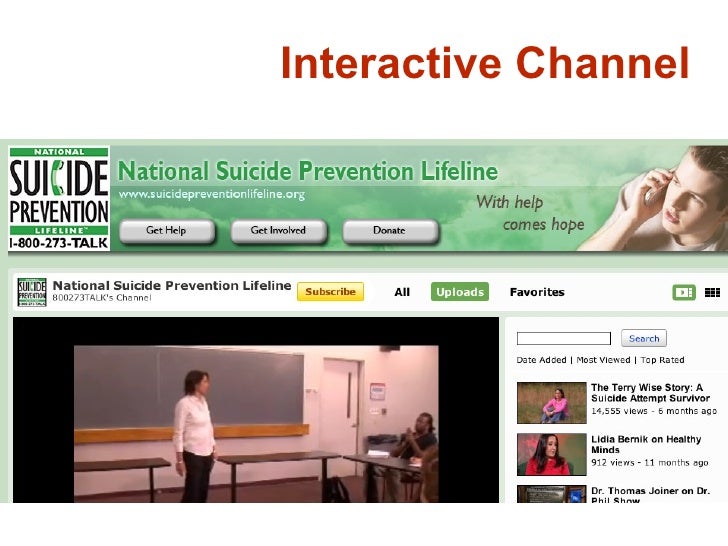Click 'The Terry Wise Story' video title
This screenshot has height=546, width=728.
tap(650, 393)
